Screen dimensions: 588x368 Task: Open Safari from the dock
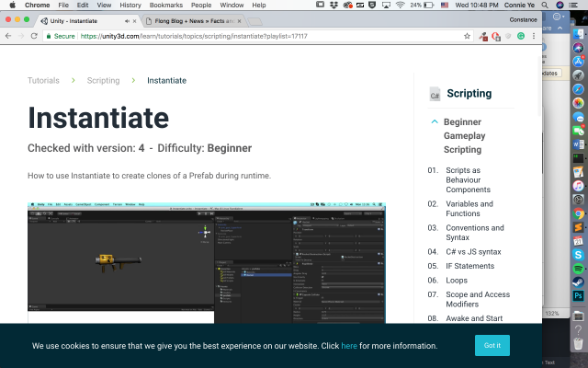tap(578, 89)
